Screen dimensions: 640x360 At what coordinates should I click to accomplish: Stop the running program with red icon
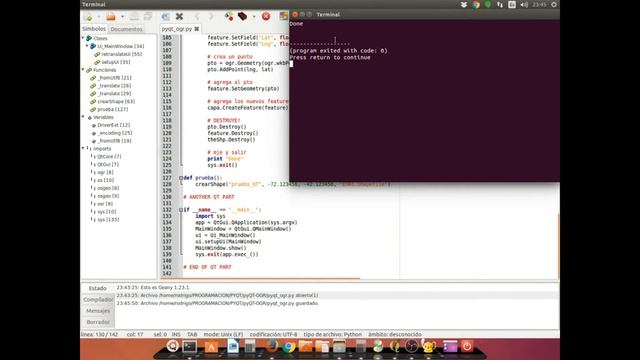pos(266,17)
